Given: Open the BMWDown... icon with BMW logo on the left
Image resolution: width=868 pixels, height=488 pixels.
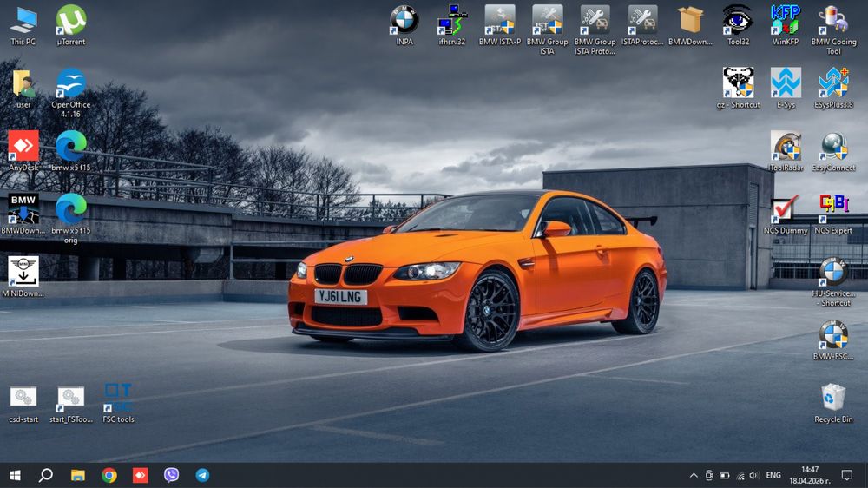Looking at the screenshot, I should pos(23,214).
